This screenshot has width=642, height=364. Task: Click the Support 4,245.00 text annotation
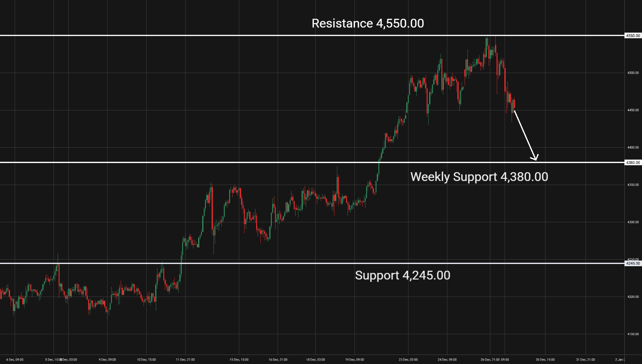403,275
